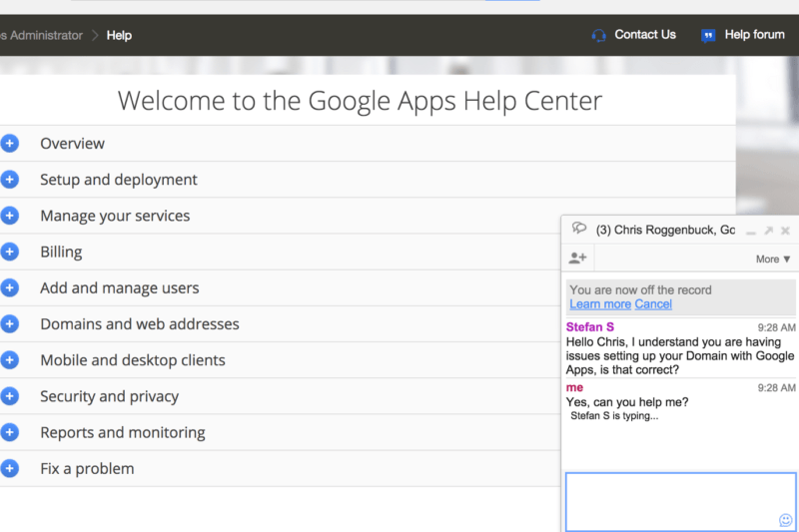Screen dimensions: 799x532
Task: Open the Billing topic text
Action: 61,252
